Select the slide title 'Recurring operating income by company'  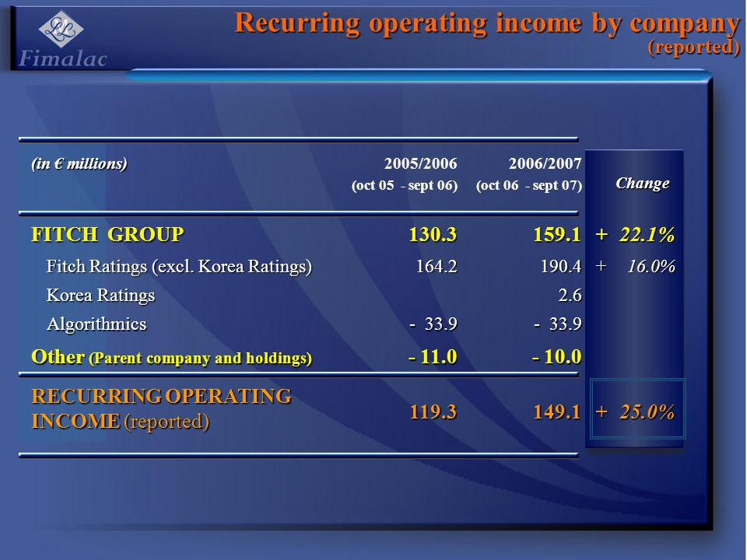(487, 23)
